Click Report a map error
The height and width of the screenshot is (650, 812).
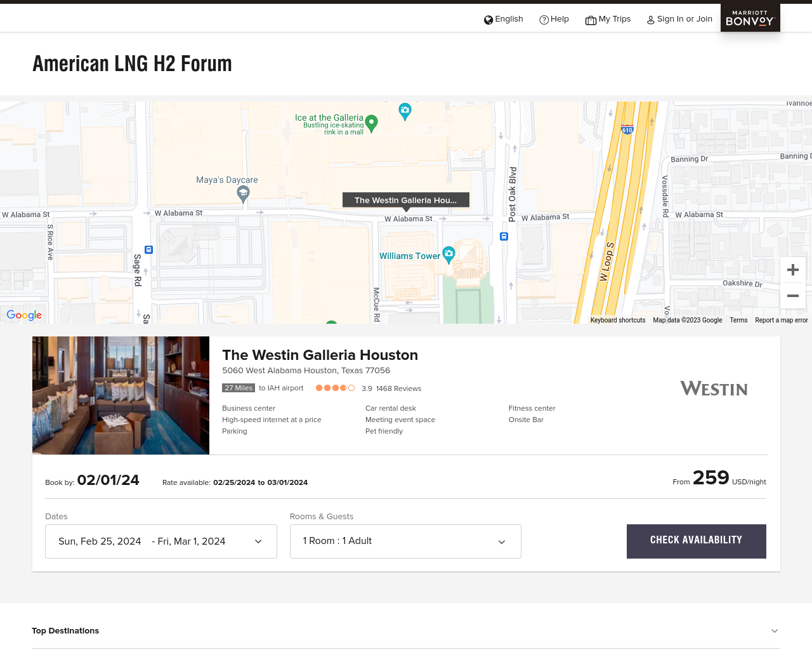pyautogui.click(x=782, y=320)
